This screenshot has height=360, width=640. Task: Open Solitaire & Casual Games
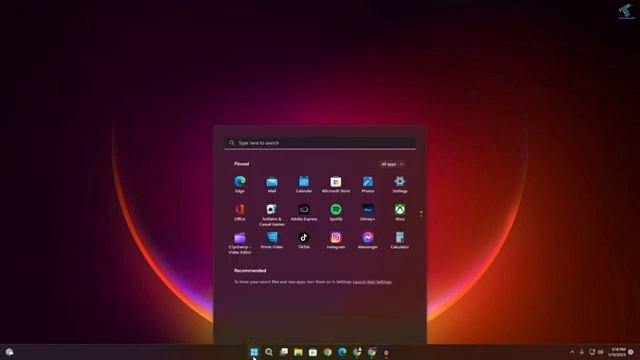272,215
